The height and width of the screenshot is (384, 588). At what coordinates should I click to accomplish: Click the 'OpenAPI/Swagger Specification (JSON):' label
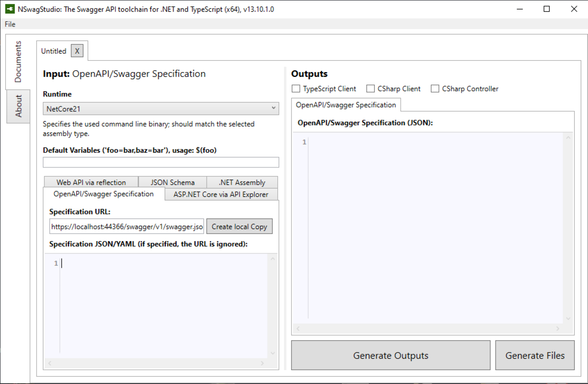pos(365,123)
